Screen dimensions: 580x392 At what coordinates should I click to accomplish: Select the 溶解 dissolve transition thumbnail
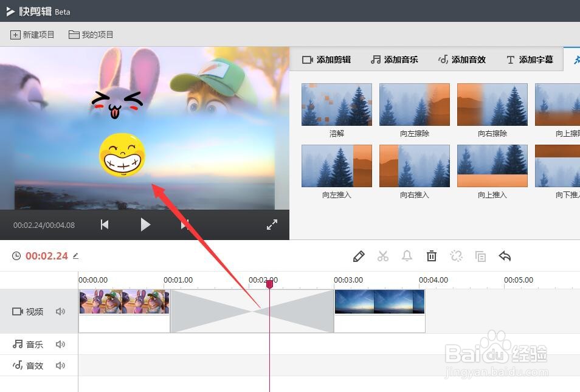point(337,105)
